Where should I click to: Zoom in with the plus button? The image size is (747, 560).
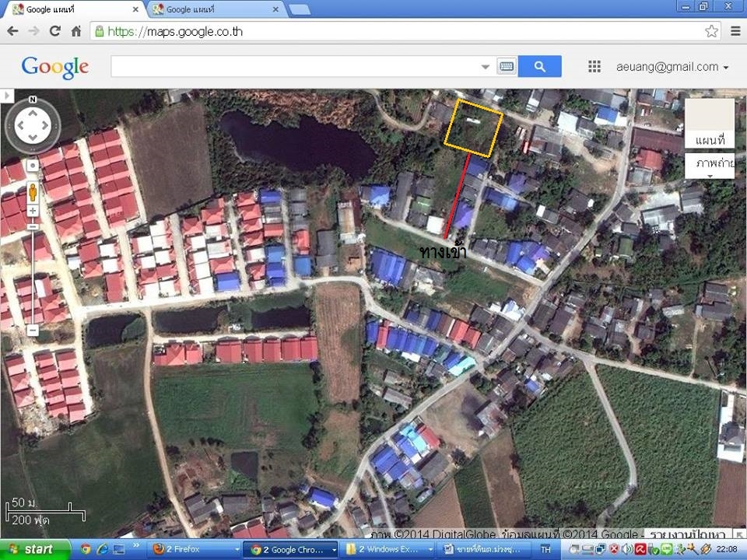[33, 211]
